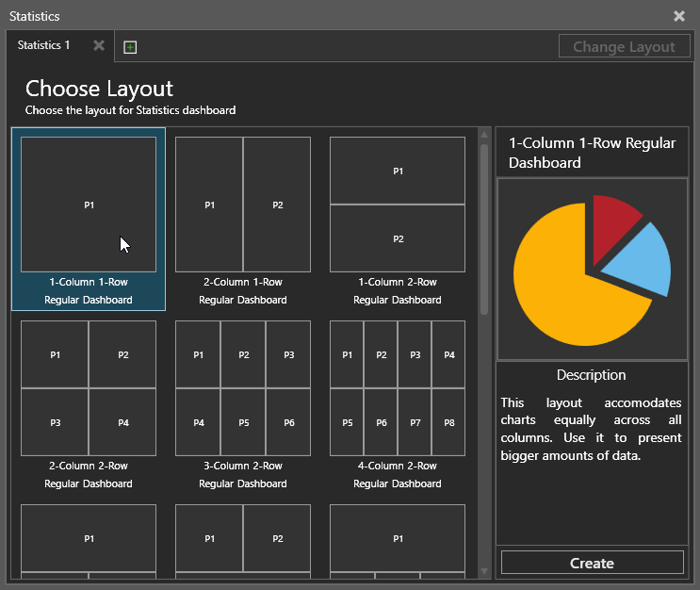Pick the 4-Column 2-Row Regular Dashboard layout
Viewport: 700px width, 590px height.
coord(398,402)
